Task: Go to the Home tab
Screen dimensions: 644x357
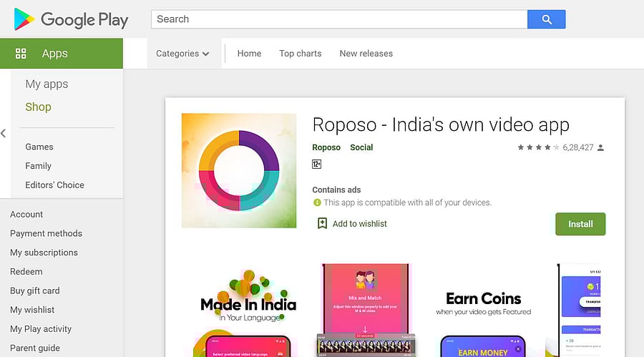Action: 249,54
